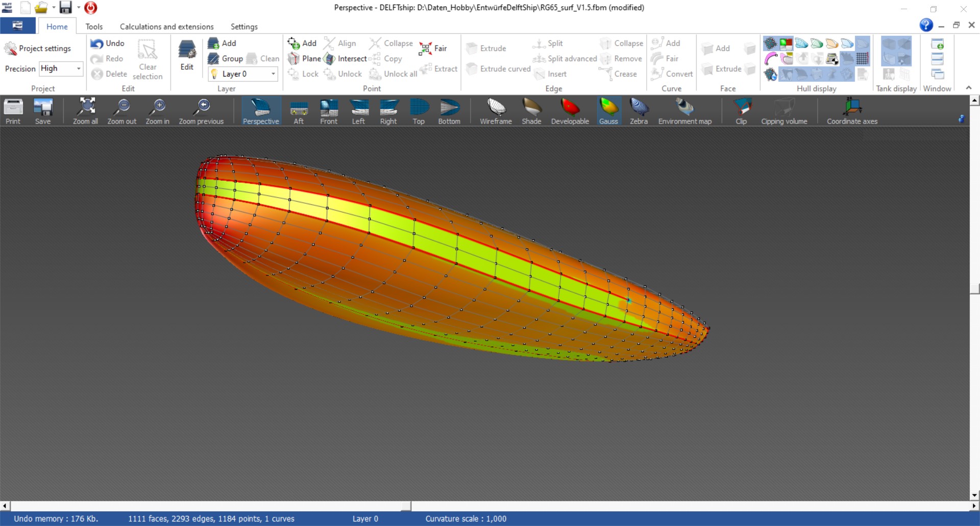Click Project settings button
Viewport: 980px width, 526px height.
(38, 49)
